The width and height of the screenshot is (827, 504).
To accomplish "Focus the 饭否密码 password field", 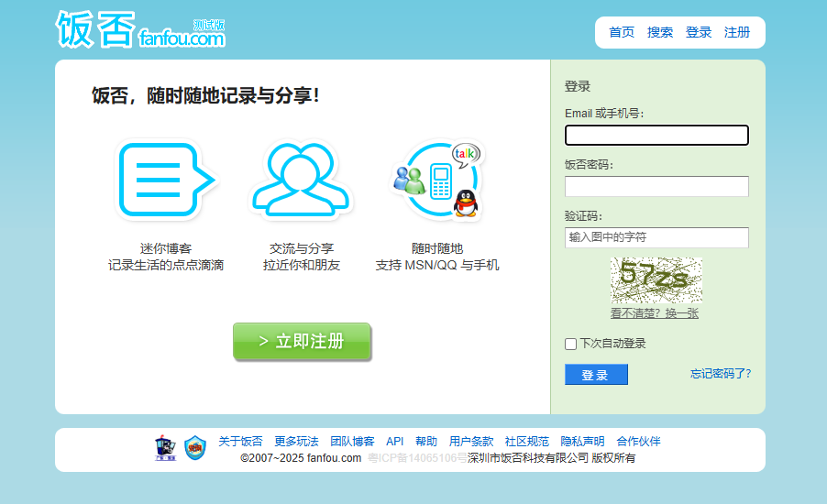I will click(x=656, y=186).
